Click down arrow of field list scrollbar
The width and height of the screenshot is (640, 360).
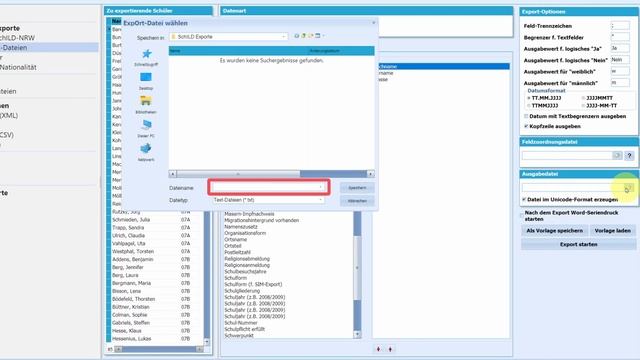pyautogui.click(x=357, y=334)
